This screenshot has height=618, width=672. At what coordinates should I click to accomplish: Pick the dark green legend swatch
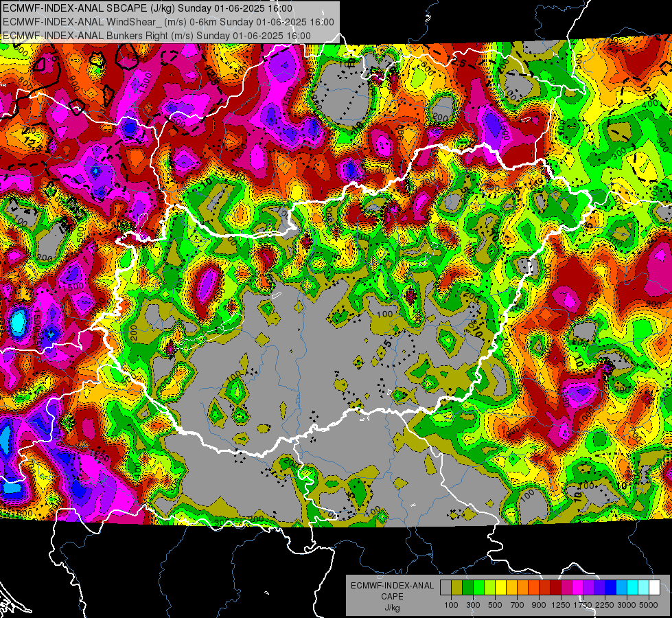(x=467, y=588)
